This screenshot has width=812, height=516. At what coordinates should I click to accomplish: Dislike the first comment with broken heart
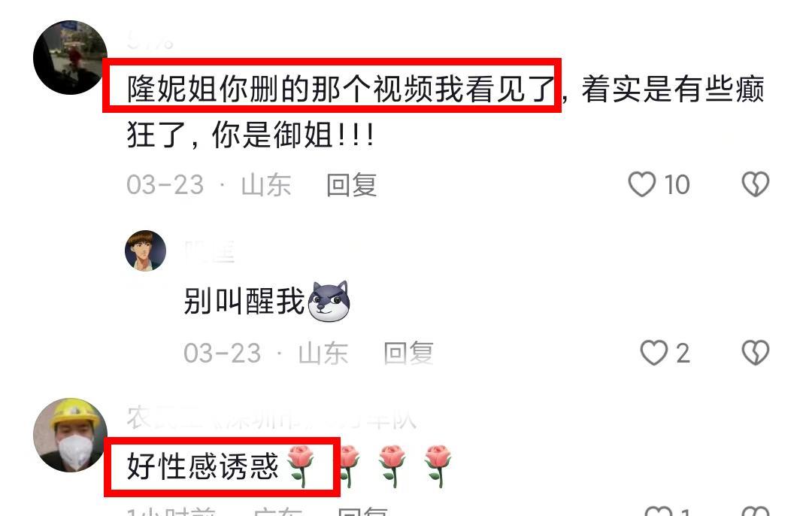756,184
